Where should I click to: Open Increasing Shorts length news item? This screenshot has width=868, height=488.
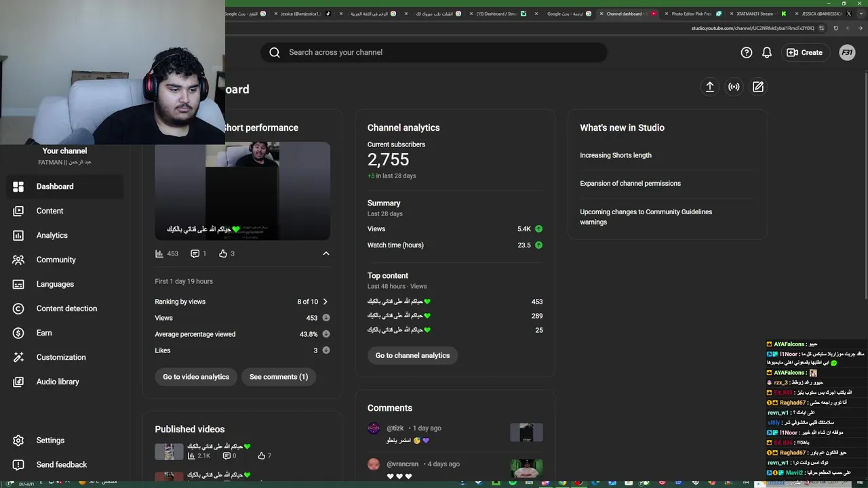pyautogui.click(x=616, y=155)
